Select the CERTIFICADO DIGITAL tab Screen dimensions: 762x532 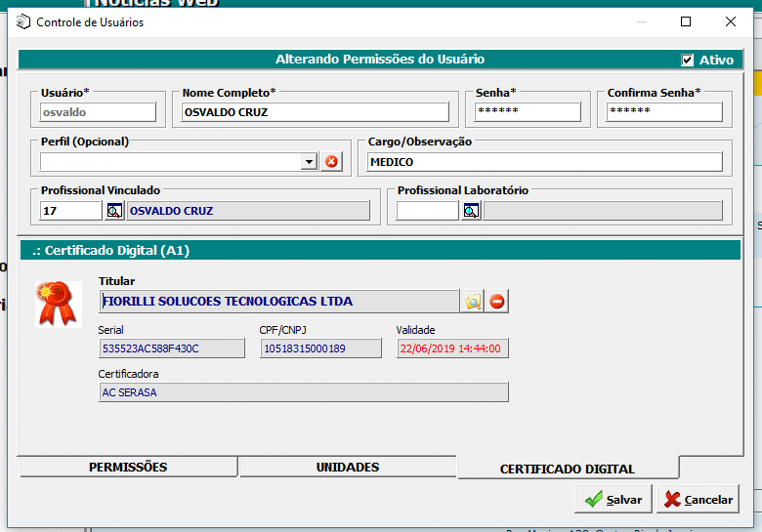[567, 469]
